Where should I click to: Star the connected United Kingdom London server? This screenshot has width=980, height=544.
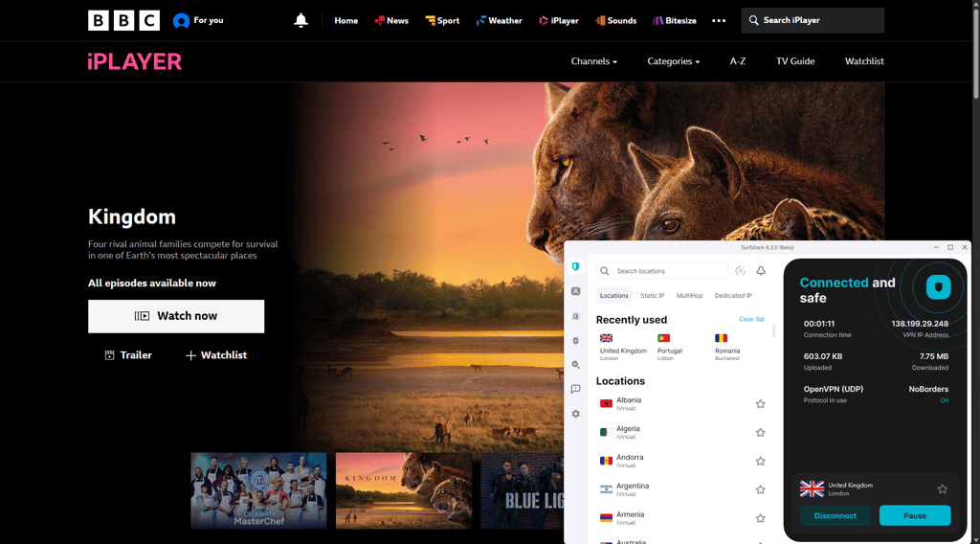click(x=942, y=489)
